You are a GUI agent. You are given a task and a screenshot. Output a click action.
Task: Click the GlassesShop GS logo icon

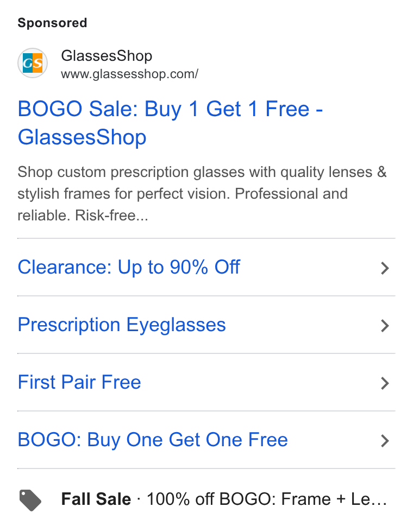33,63
